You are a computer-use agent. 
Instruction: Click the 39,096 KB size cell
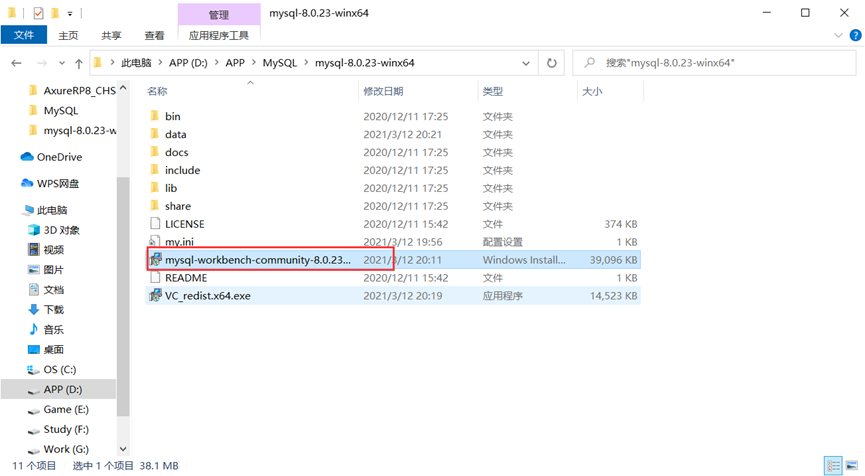tap(613, 260)
